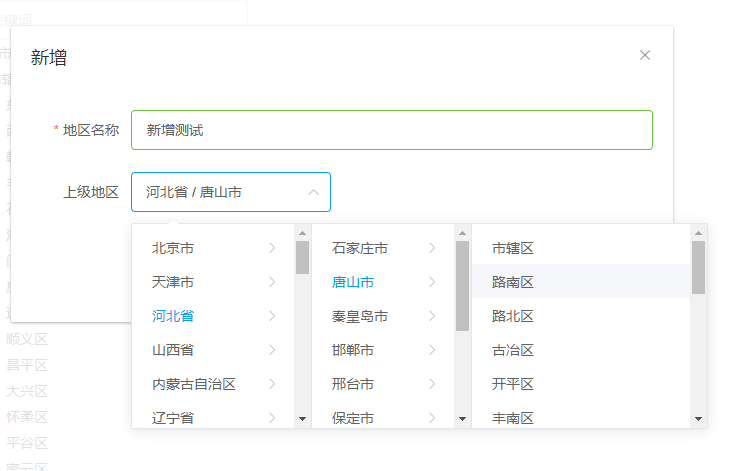Select 开平区 from the district list

(513, 384)
